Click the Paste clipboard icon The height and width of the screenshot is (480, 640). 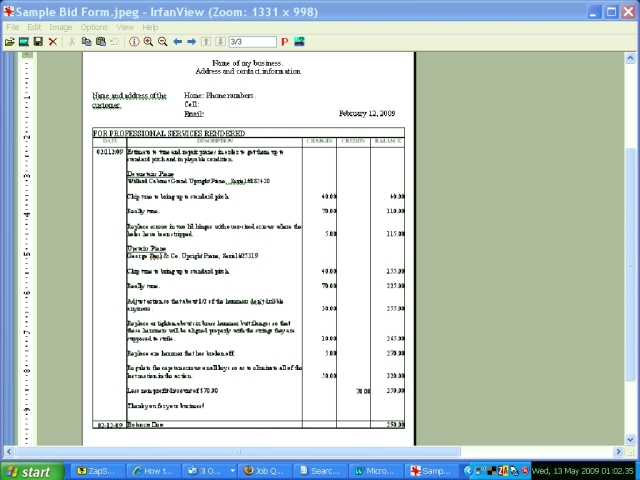tap(101, 42)
